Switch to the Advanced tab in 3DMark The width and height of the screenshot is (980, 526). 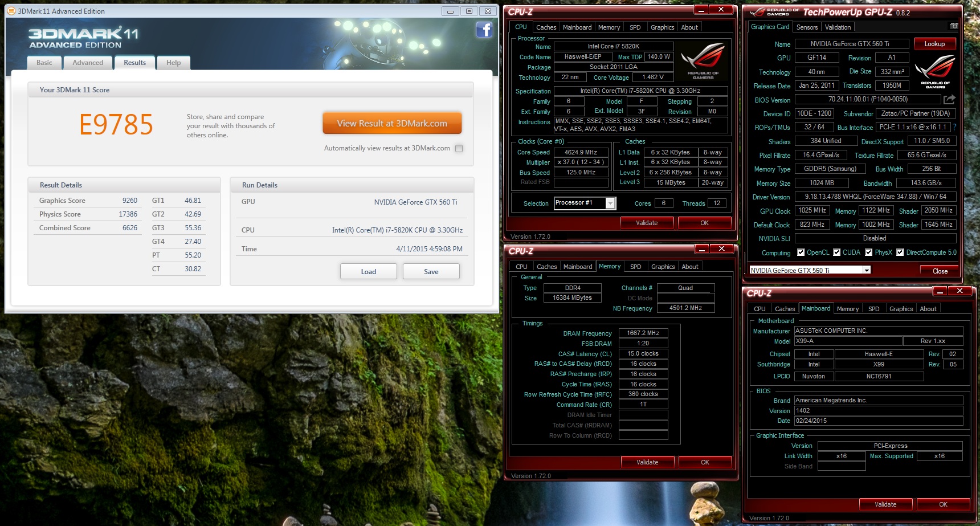(88, 63)
